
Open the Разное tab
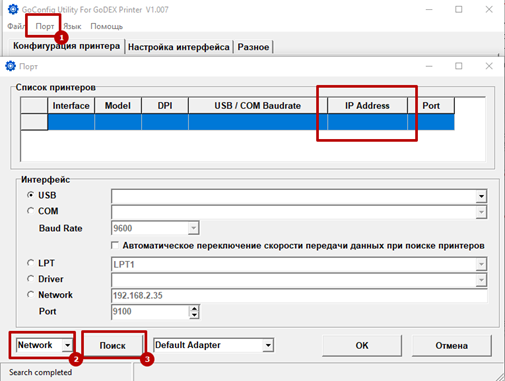253,47
